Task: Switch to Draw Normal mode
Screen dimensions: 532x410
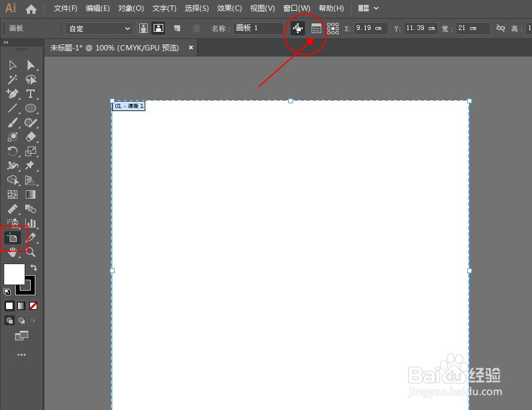Action: click(10, 320)
